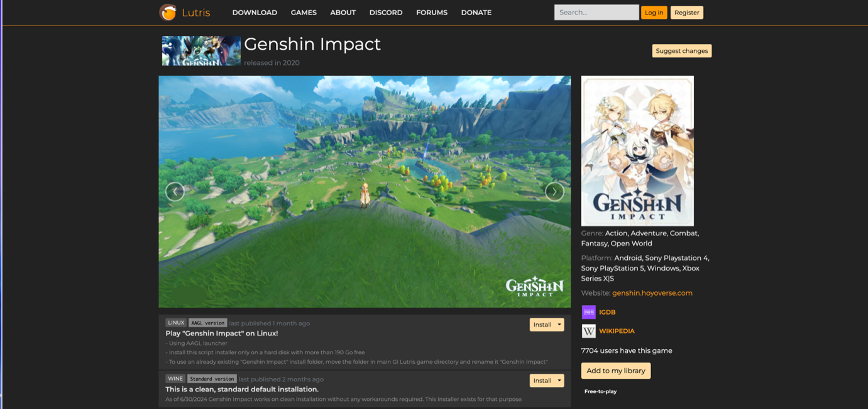Image resolution: width=868 pixels, height=409 pixels.
Task: Click the Log in button
Action: [654, 13]
